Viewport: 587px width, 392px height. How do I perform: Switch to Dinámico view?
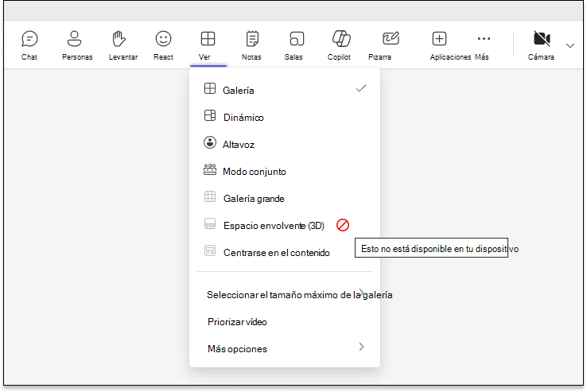pyautogui.click(x=285, y=117)
